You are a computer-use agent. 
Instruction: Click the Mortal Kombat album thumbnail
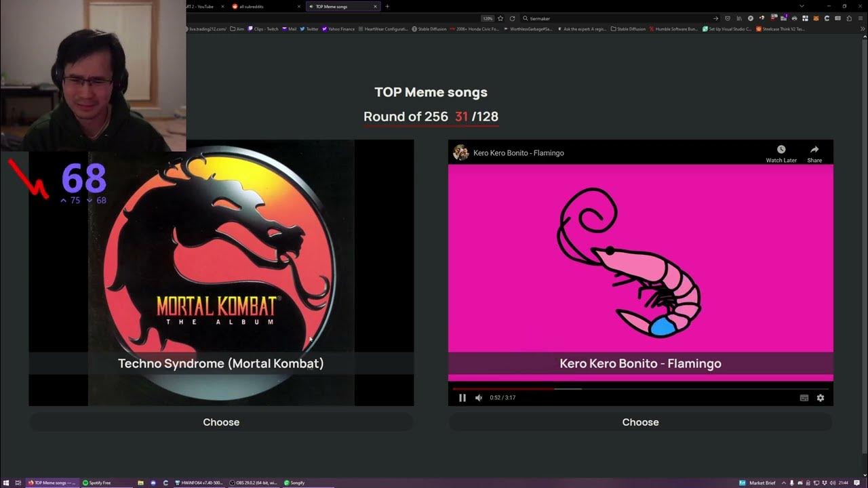click(x=221, y=272)
